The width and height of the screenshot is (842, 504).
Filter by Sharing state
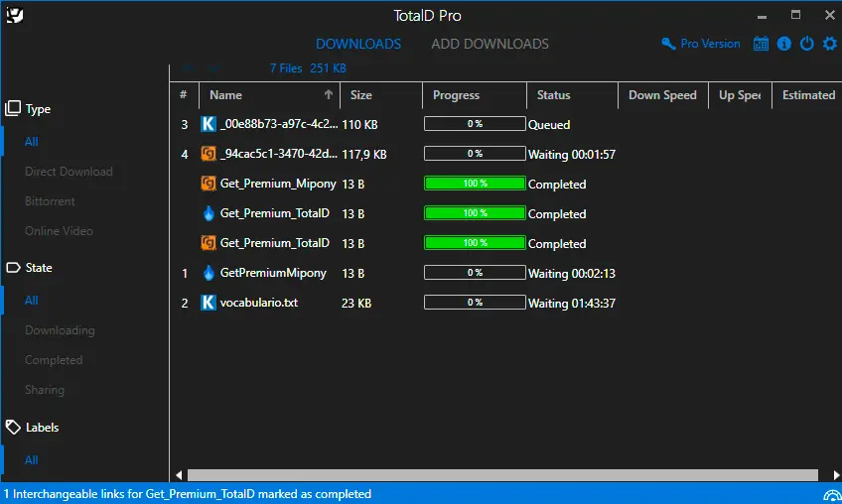tap(45, 390)
